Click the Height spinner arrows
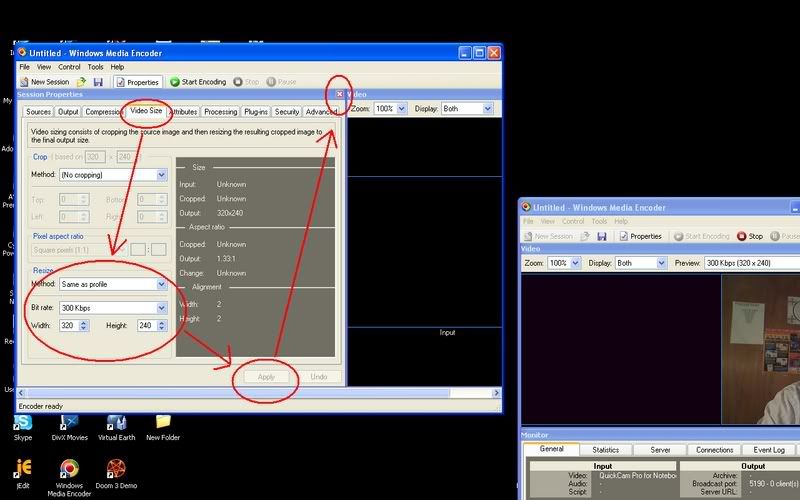The image size is (800, 500). 162,326
